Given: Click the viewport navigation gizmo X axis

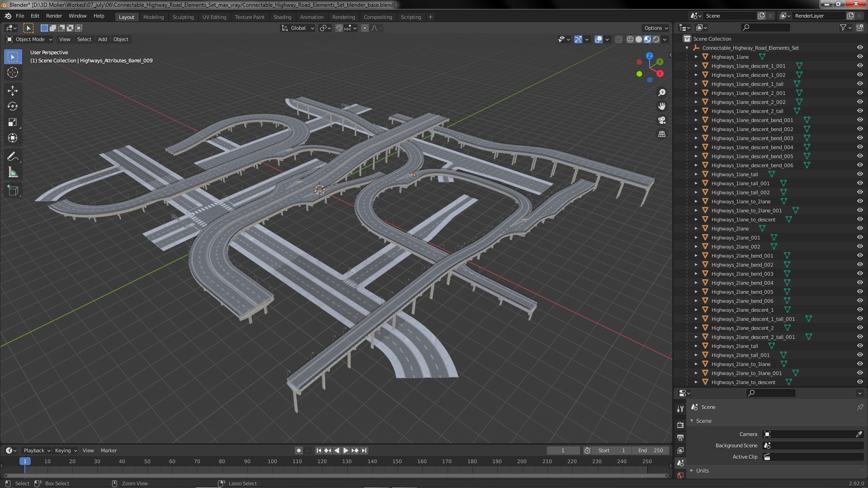Looking at the screenshot, I should [660, 74].
